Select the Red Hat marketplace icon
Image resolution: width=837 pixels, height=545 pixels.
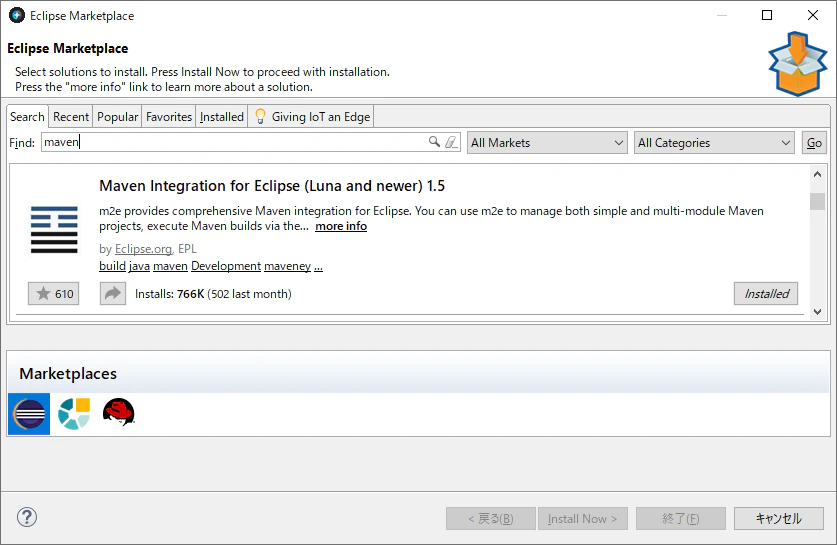(x=119, y=413)
